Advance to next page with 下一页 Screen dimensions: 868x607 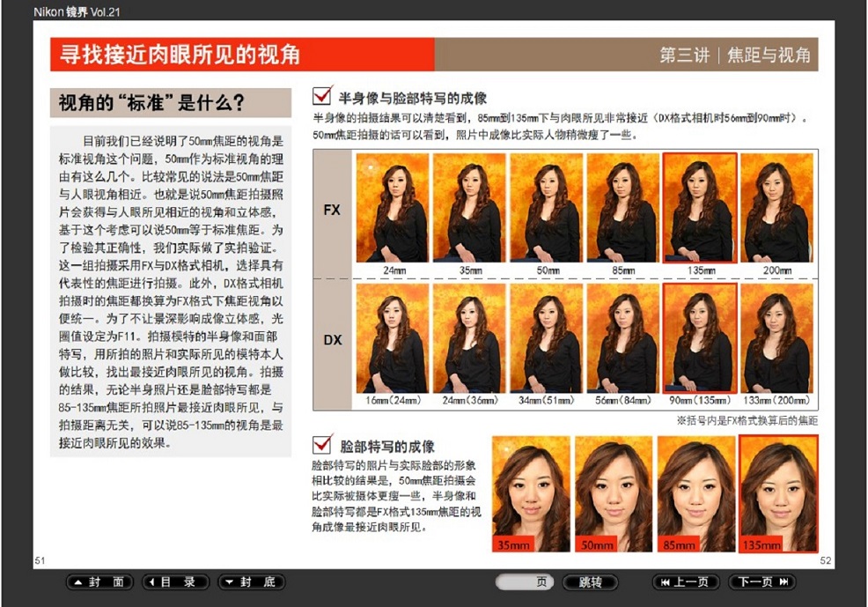[761, 582]
